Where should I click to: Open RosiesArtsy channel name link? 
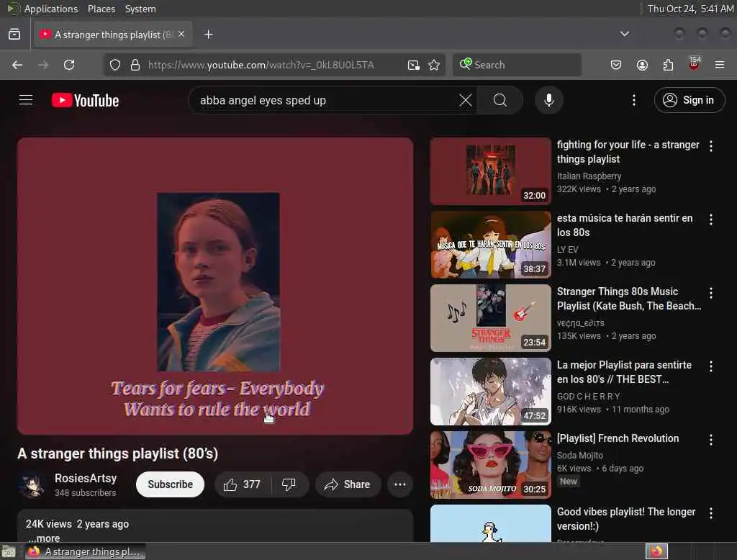86,478
